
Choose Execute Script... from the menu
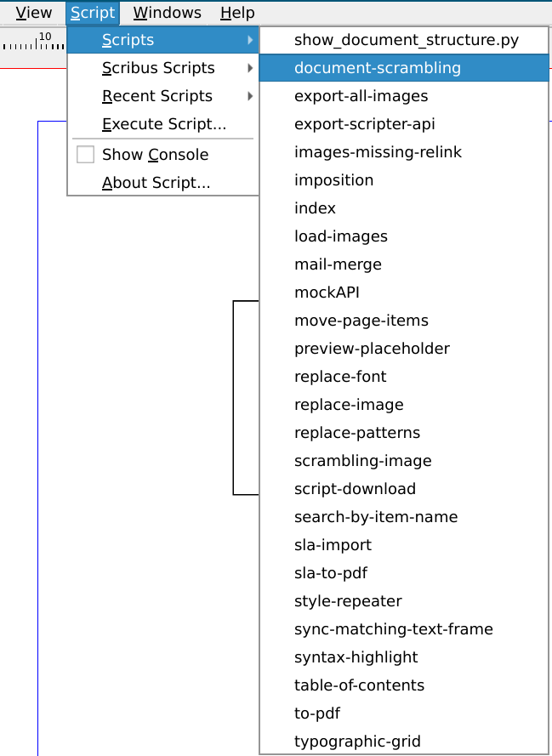pyautogui.click(x=163, y=124)
